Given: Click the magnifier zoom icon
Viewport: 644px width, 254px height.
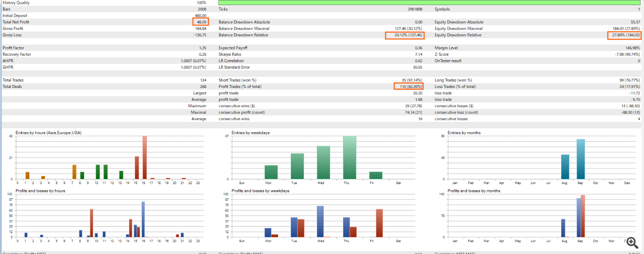Looking at the screenshot, I should pyautogui.click(x=632, y=242).
